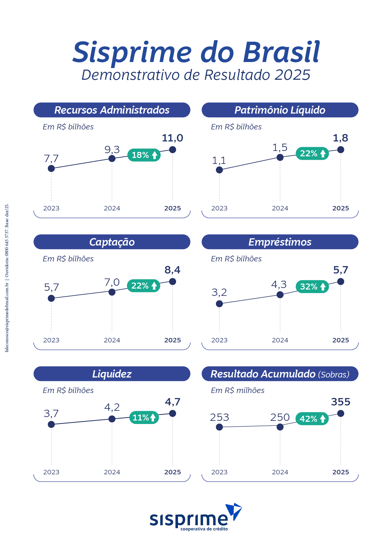
Task: Click the vertical faleconosco email text
Action: tap(7, 316)
